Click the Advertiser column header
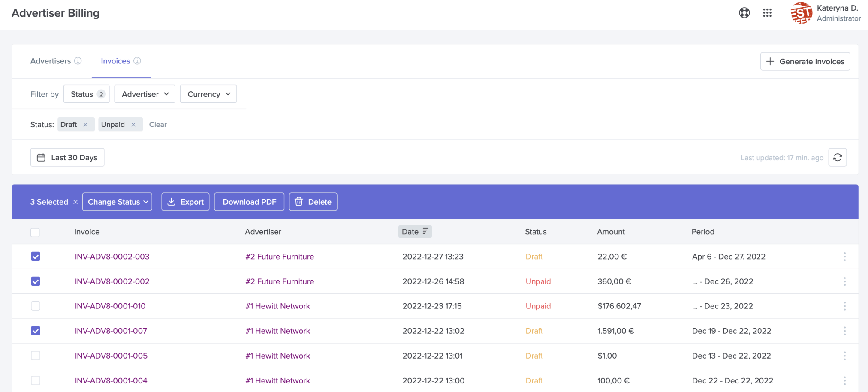Image resolution: width=868 pixels, height=392 pixels. pyautogui.click(x=263, y=232)
